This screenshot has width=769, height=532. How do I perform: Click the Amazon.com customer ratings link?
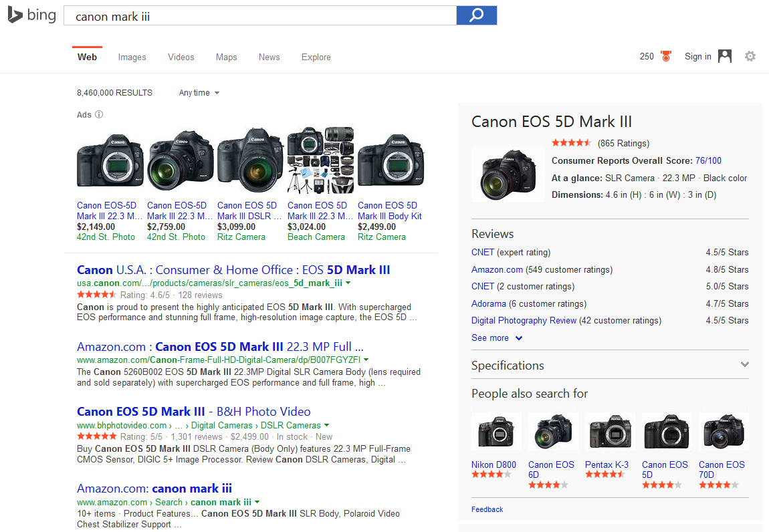497,270
